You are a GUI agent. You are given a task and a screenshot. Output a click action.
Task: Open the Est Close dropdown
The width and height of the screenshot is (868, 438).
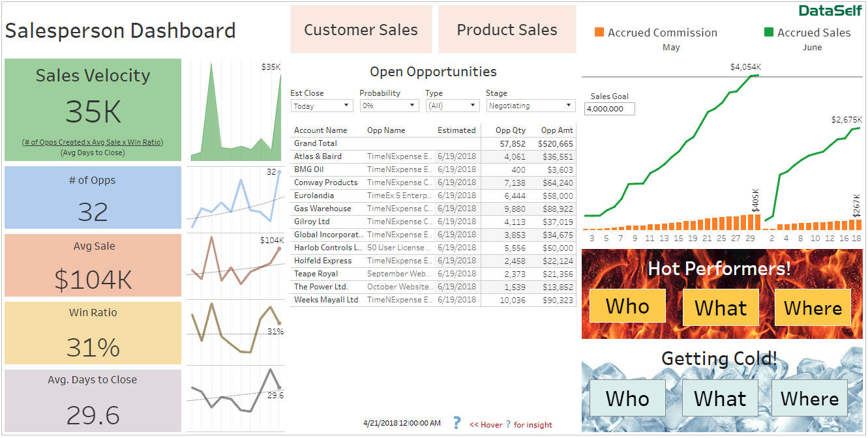(x=322, y=106)
